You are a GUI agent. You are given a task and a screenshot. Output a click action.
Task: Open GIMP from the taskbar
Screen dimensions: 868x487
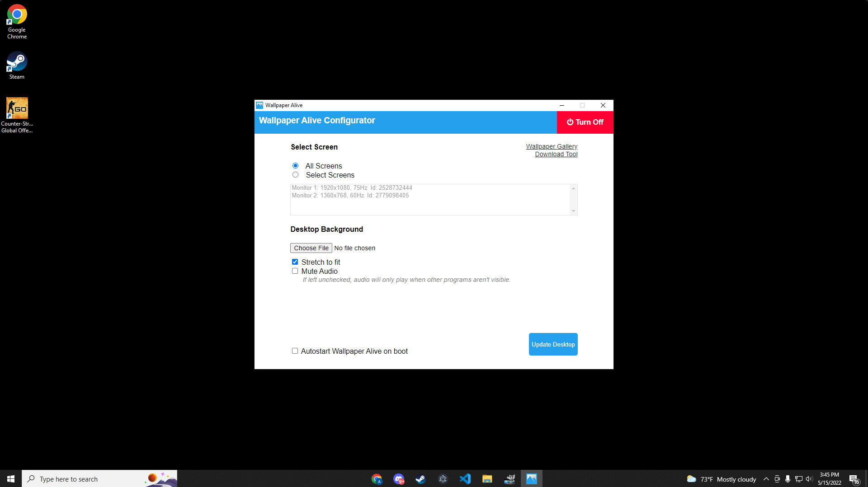tap(509, 479)
